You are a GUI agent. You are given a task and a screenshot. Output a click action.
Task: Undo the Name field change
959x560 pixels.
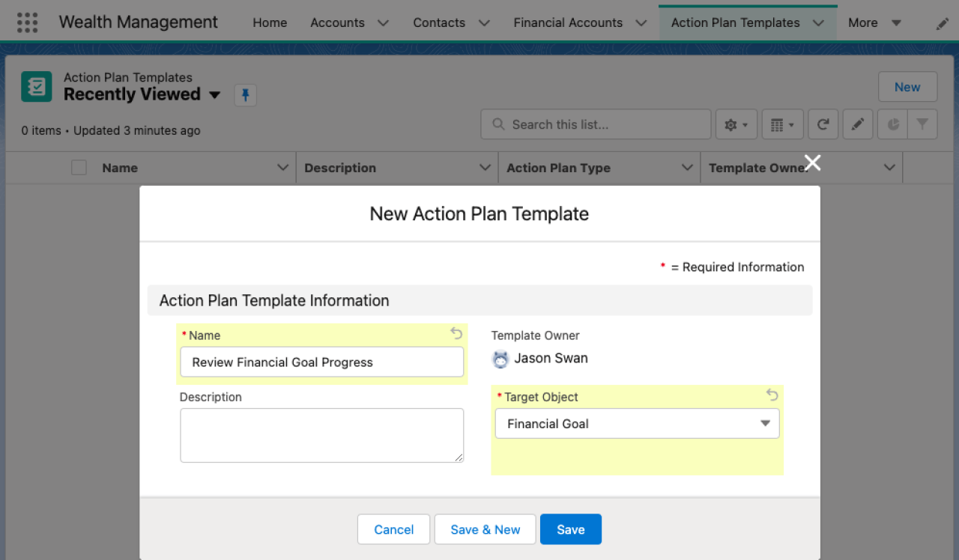tap(456, 333)
